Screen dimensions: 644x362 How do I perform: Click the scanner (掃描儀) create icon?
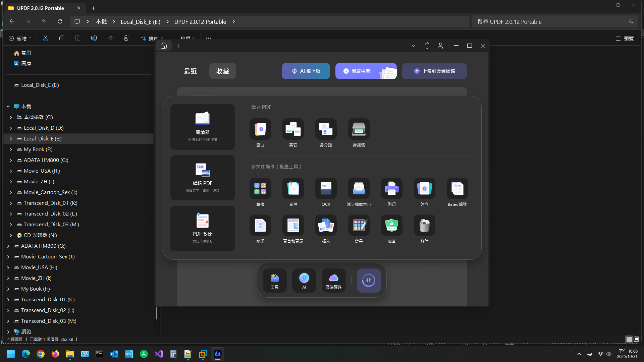coord(359,129)
